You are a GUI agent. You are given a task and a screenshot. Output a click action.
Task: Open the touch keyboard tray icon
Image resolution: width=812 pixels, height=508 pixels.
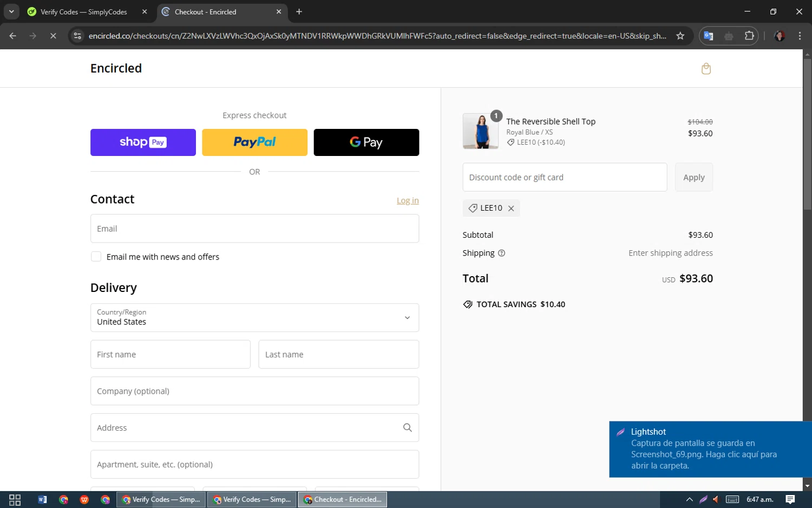pyautogui.click(x=732, y=500)
